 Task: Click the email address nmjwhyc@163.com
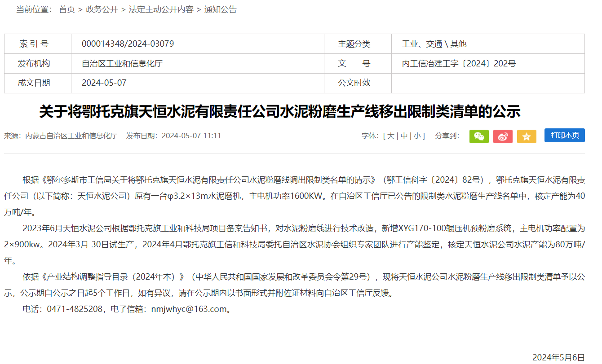point(189,309)
